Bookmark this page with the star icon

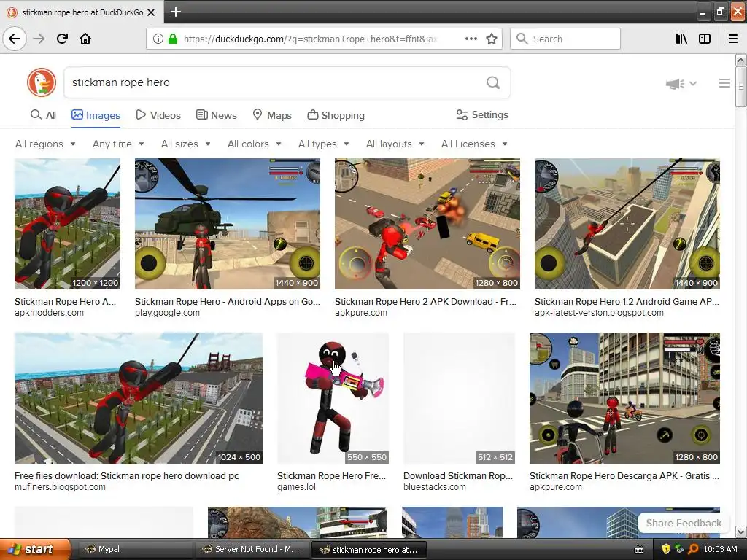492,39
